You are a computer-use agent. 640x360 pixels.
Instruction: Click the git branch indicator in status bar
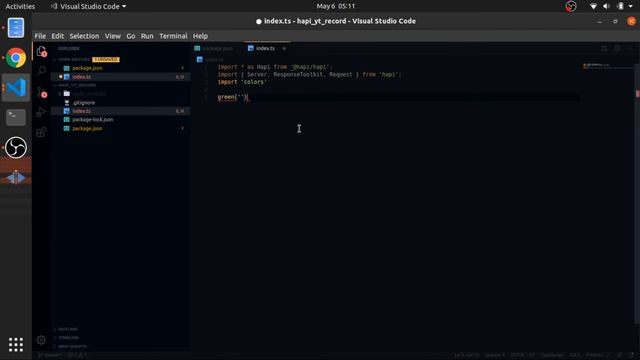51,355
